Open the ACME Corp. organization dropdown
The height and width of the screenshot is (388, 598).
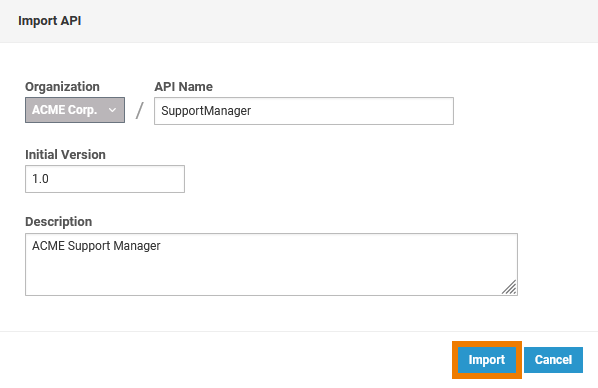coord(75,110)
